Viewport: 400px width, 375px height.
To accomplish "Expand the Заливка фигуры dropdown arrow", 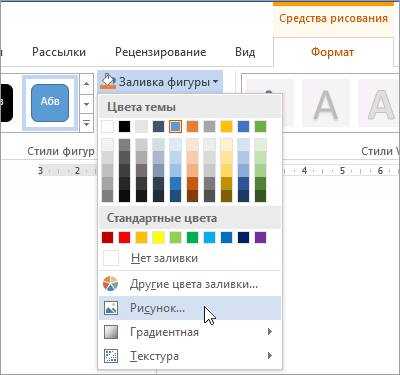I will [216, 82].
